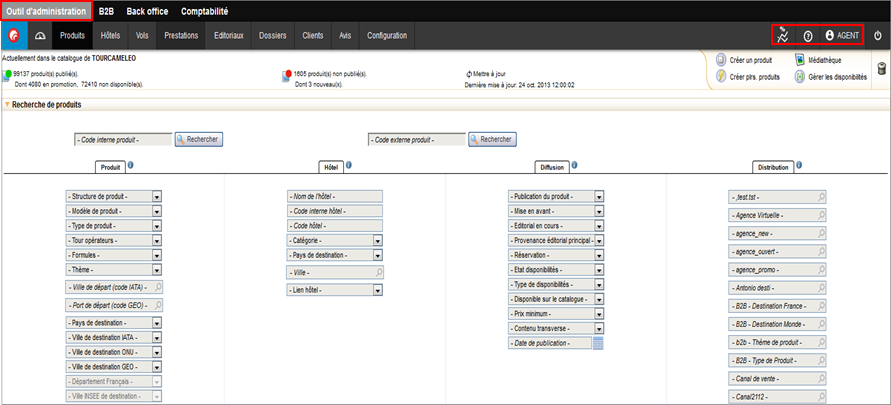This screenshot has height=405, width=891.
Task: Click Rechercher next to Code interne produit
Action: click(198, 139)
